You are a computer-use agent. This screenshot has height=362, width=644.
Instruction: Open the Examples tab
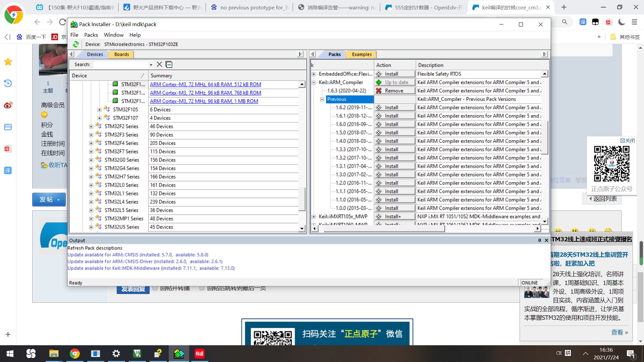point(362,54)
